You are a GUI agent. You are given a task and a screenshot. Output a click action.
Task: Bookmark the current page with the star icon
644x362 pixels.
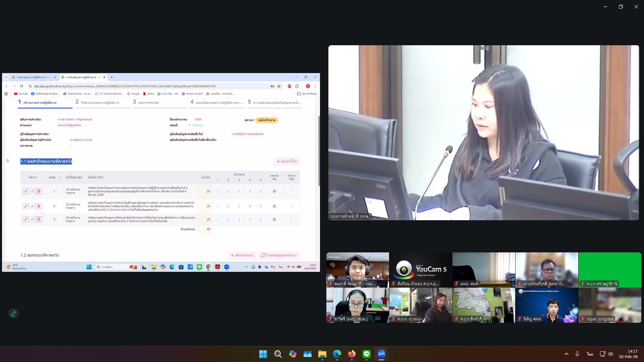[279, 86]
